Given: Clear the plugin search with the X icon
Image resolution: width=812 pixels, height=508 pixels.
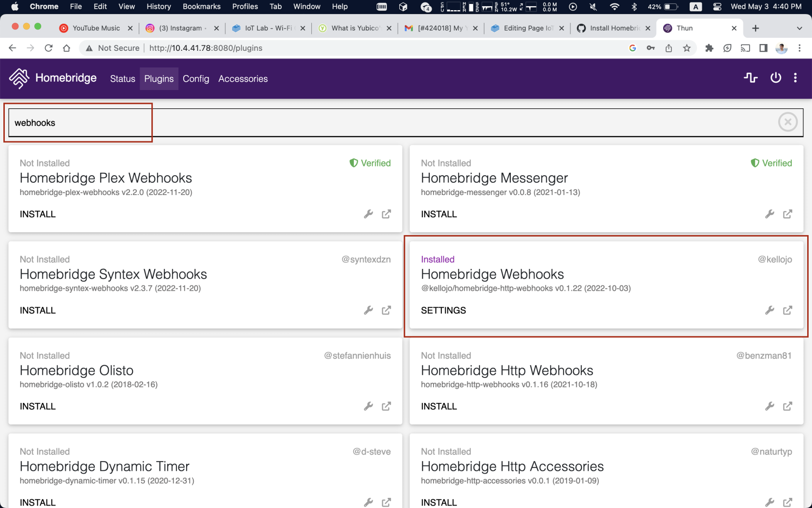Looking at the screenshot, I should coord(788,122).
